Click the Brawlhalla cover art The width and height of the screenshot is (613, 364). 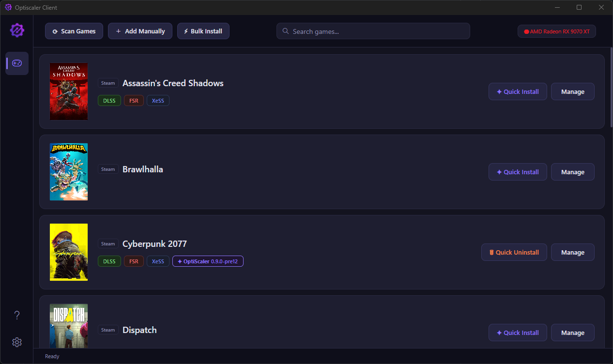(x=69, y=172)
